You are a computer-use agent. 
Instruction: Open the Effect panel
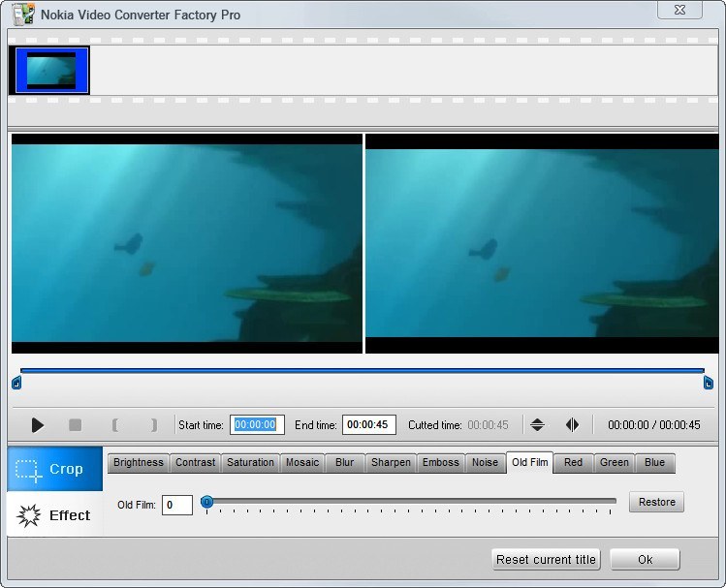[x=54, y=514]
